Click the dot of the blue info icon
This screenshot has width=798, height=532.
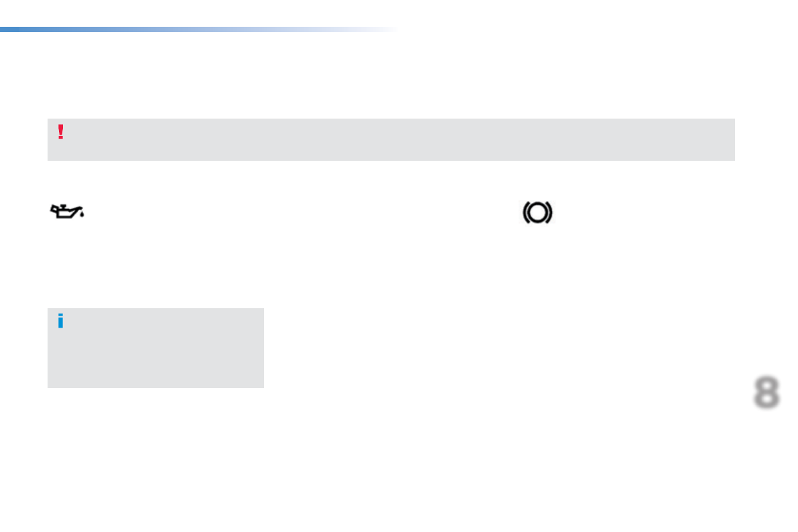(x=60, y=316)
